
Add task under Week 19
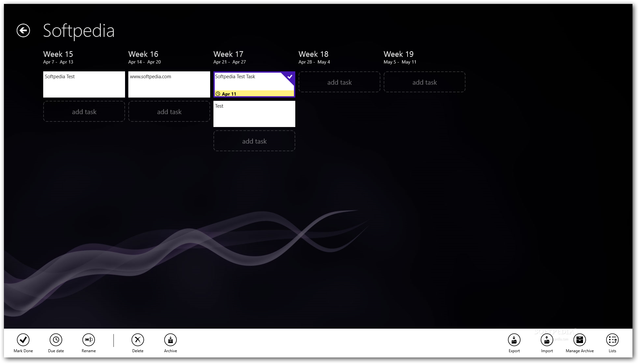pos(425,82)
